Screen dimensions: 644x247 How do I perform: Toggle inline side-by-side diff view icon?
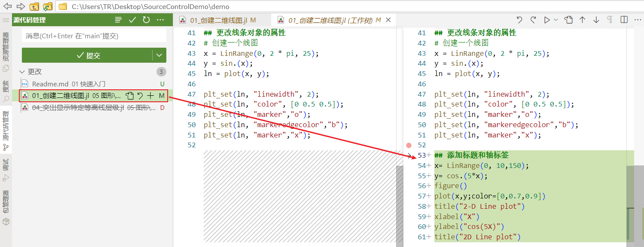tap(624, 20)
